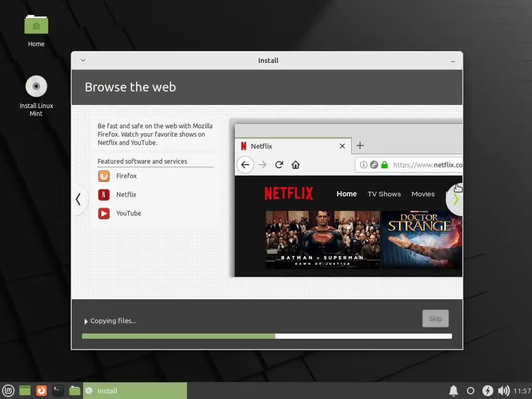Click the Firefox icon in featured software

point(104,176)
